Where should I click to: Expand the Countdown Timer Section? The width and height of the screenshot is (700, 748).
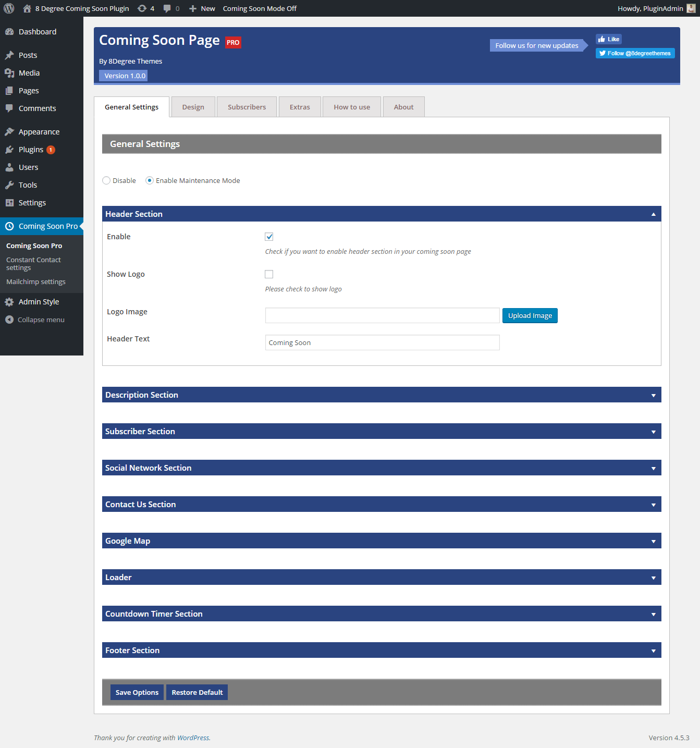point(382,614)
